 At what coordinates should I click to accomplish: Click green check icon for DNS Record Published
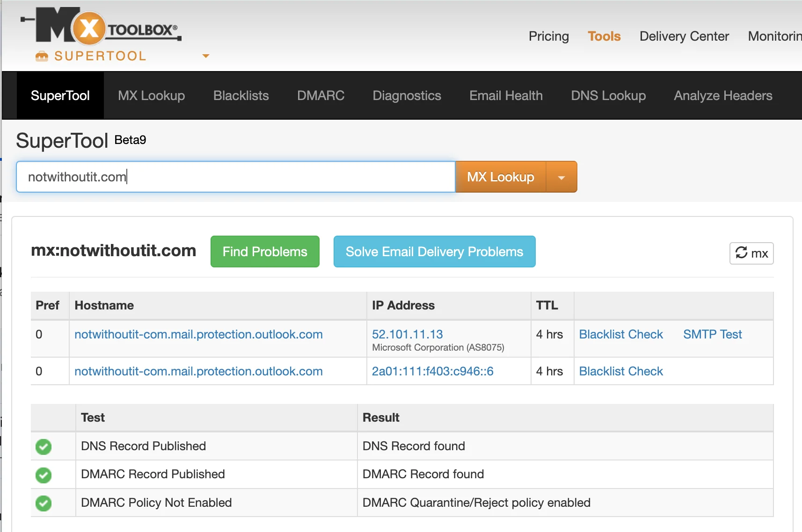click(44, 446)
